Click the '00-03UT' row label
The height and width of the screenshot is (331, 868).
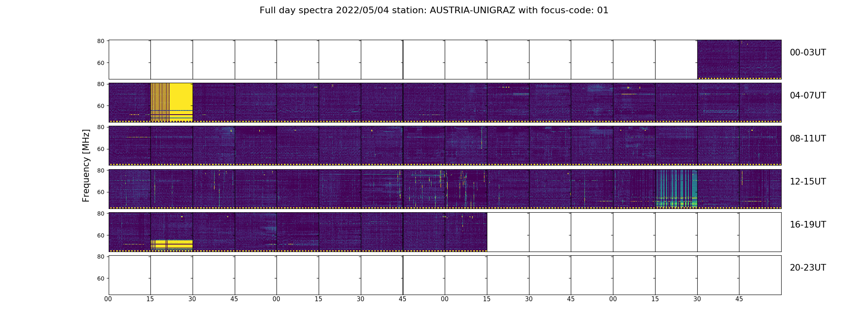pos(808,53)
